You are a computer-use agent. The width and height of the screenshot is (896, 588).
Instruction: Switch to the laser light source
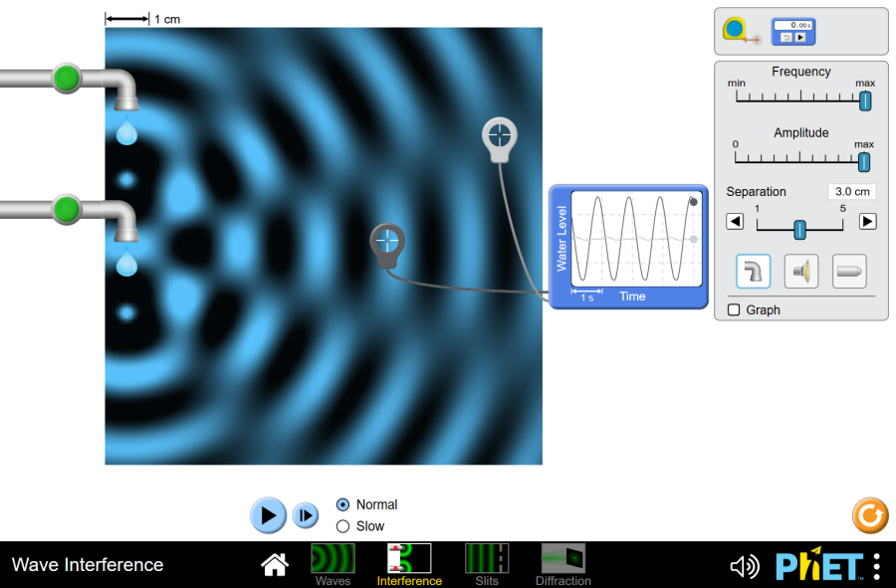point(848,271)
